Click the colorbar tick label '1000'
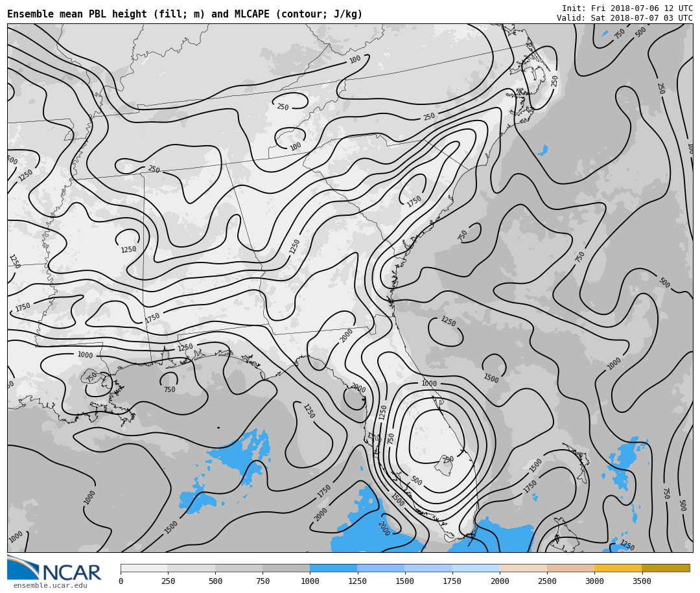This screenshot has width=700, height=593. pos(310,581)
